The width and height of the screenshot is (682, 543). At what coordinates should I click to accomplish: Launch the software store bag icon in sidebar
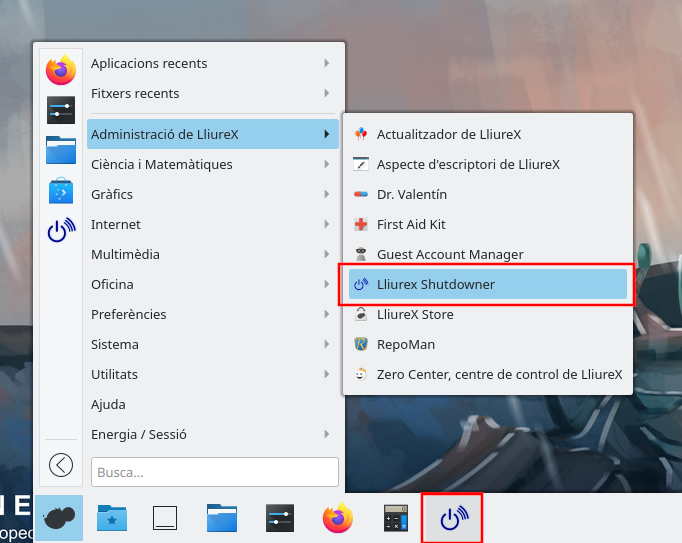tap(61, 190)
